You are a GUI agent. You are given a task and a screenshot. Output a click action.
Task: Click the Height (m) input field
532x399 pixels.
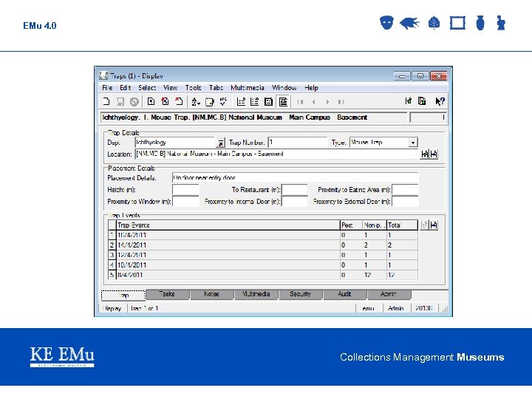click(185, 190)
